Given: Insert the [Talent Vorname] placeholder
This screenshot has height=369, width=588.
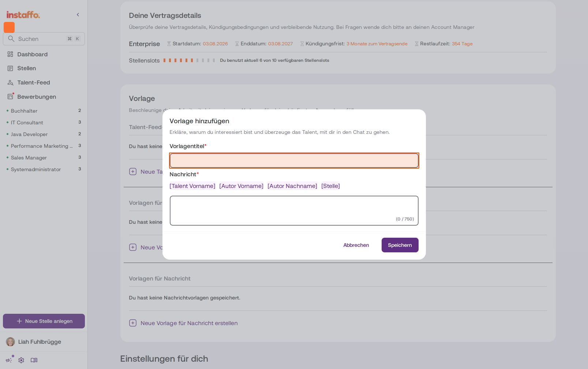Looking at the screenshot, I should pos(192,186).
